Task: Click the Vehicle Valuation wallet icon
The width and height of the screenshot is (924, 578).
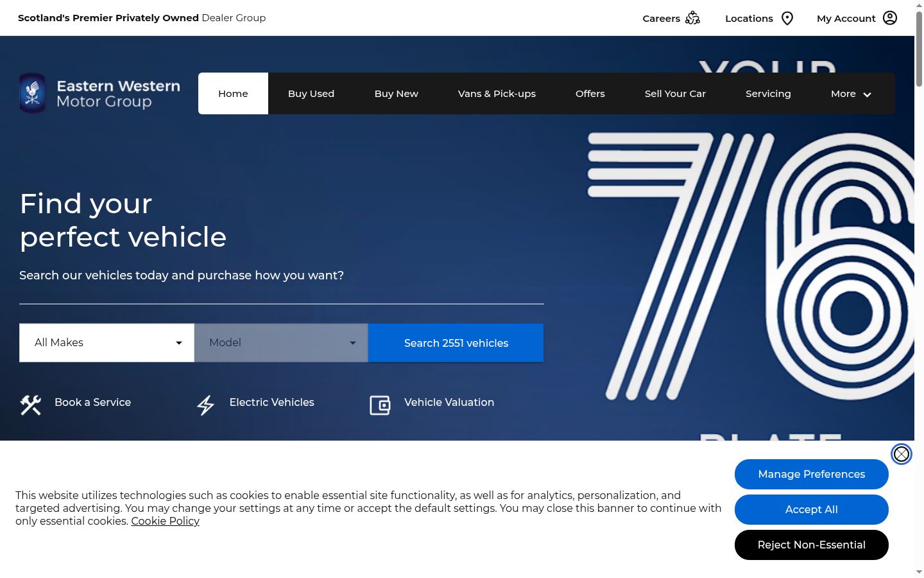Action: (380, 405)
